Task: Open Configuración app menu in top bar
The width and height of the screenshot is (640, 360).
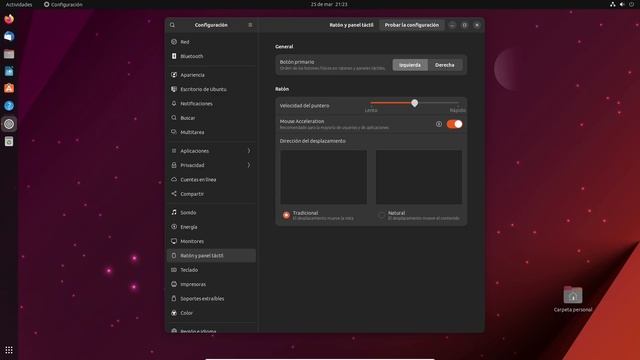Action: pyautogui.click(x=63, y=4)
